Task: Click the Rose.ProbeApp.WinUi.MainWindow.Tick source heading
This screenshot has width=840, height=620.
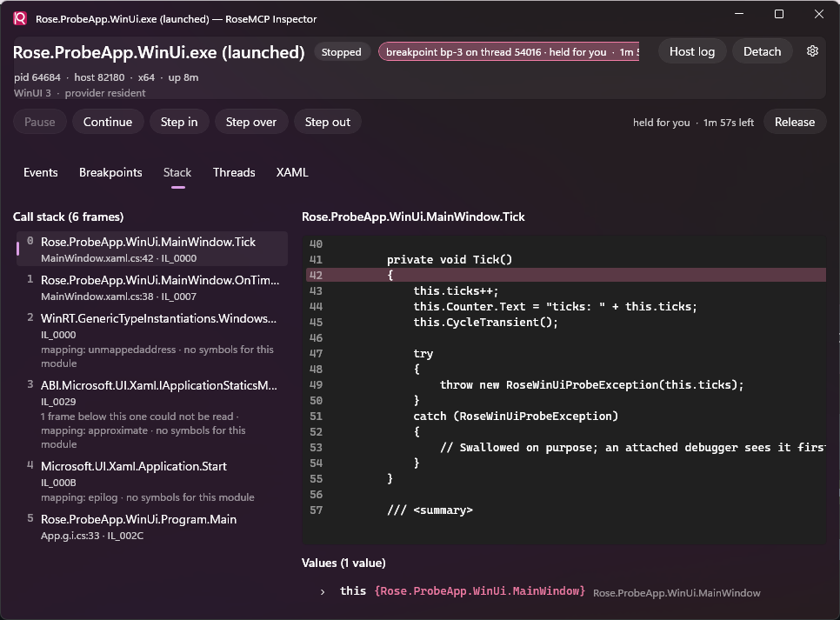Action: tap(413, 217)
